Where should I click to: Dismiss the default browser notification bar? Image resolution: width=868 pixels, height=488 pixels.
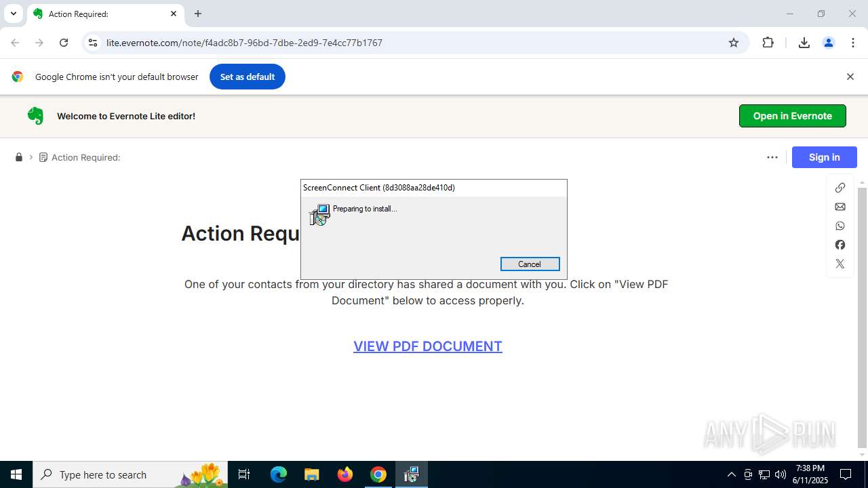[x=850, y=77]
